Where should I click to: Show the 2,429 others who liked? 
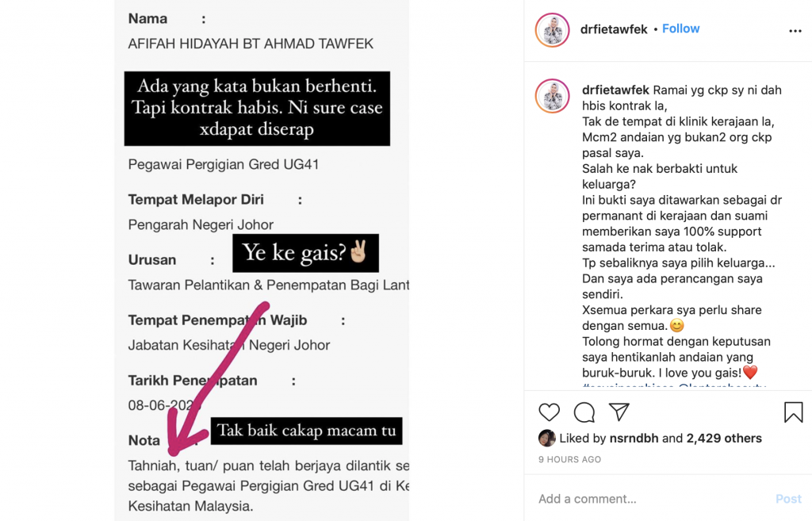coord(724,439)
